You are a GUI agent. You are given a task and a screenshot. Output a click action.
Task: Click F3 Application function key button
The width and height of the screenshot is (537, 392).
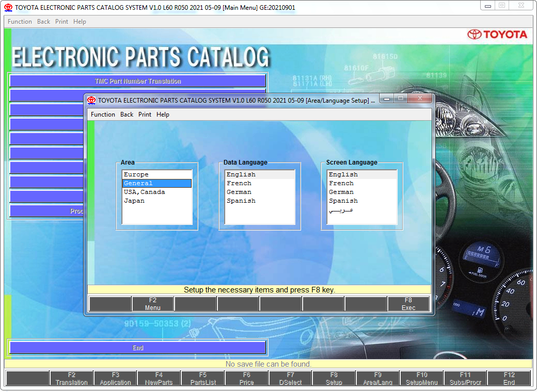pos(116,378)
